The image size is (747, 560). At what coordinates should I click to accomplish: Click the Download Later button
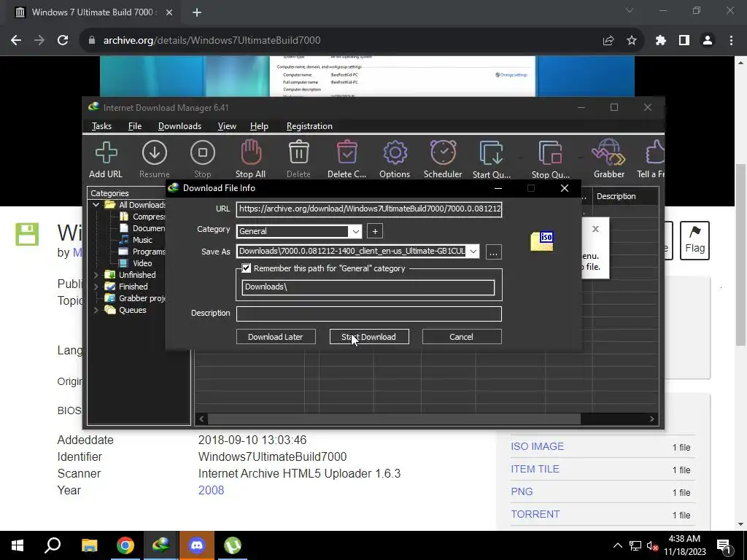[x=276, y=337]
